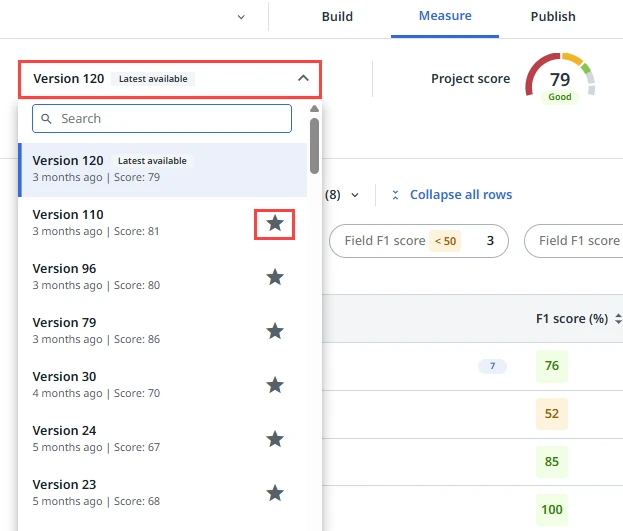
Task: Open the dropdown arrow left of Build
Action: coord(241,17)
